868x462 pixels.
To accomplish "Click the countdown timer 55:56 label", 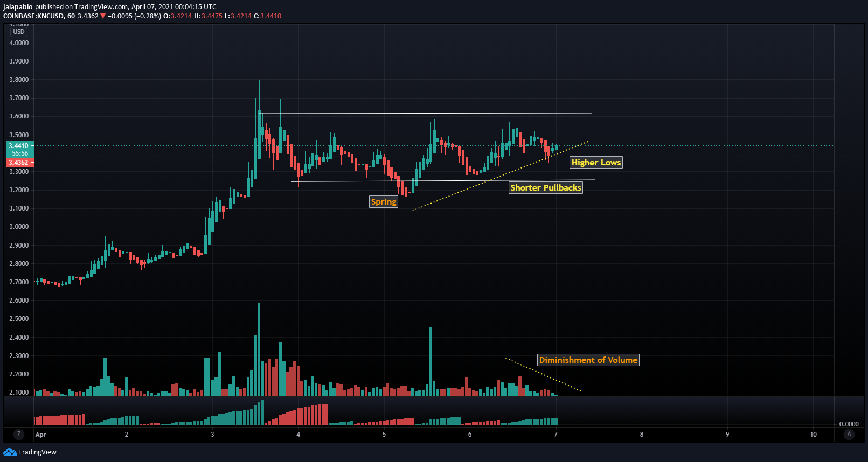I will pyautogui.click(x=20, y=153).
